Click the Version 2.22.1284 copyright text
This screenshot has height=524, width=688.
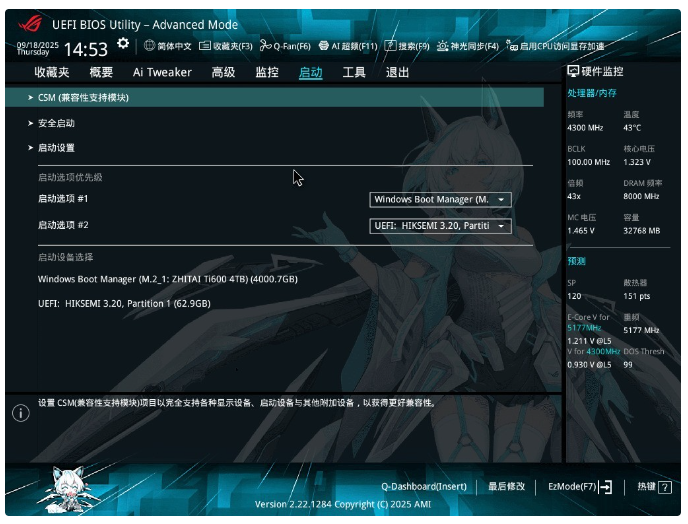click(343, 504)
